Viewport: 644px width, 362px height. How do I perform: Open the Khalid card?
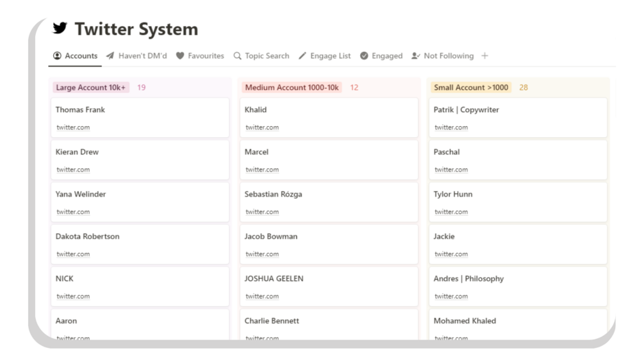coord(329,118)
